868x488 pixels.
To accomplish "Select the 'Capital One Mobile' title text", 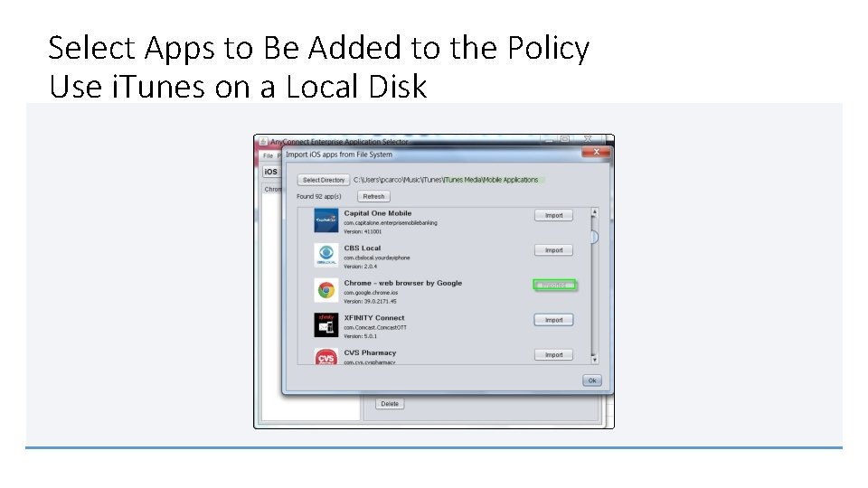I will (378, 213).
